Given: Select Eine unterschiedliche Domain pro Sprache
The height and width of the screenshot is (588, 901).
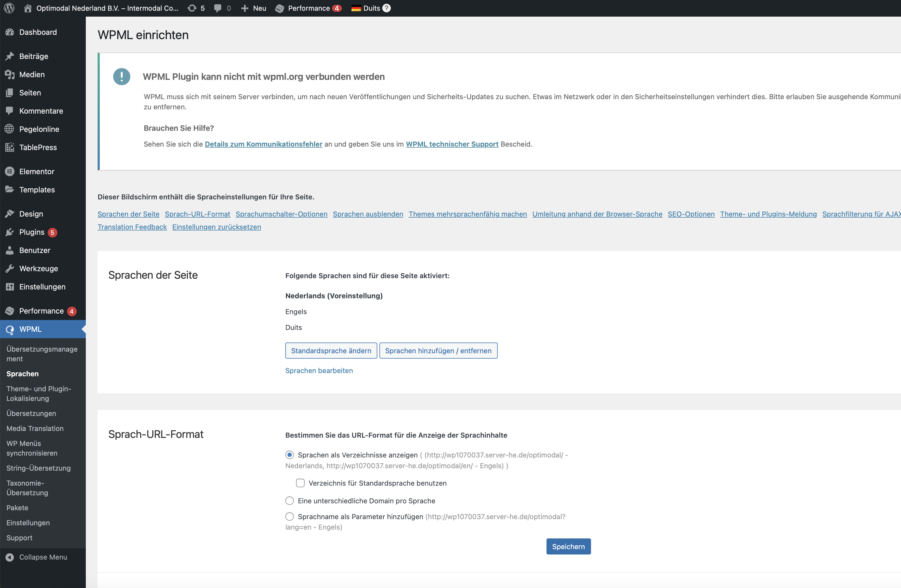Looking at the screenshot, I should [290, 501].
